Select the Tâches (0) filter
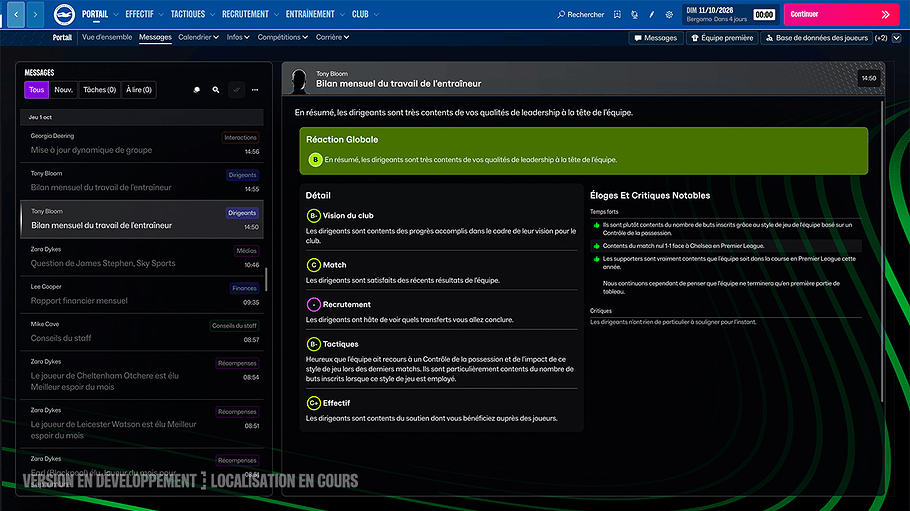Screen dimensions: 910x511 pyautogui.click(x=99, y=90)
